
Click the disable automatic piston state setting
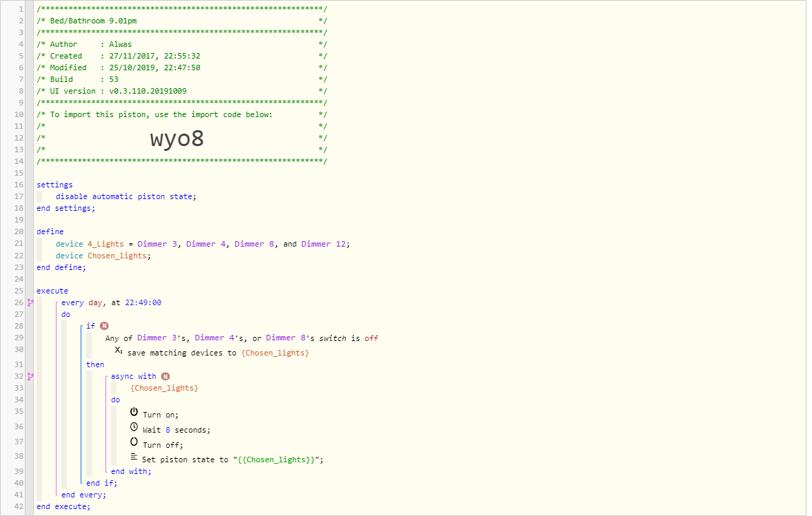[125, 196]
